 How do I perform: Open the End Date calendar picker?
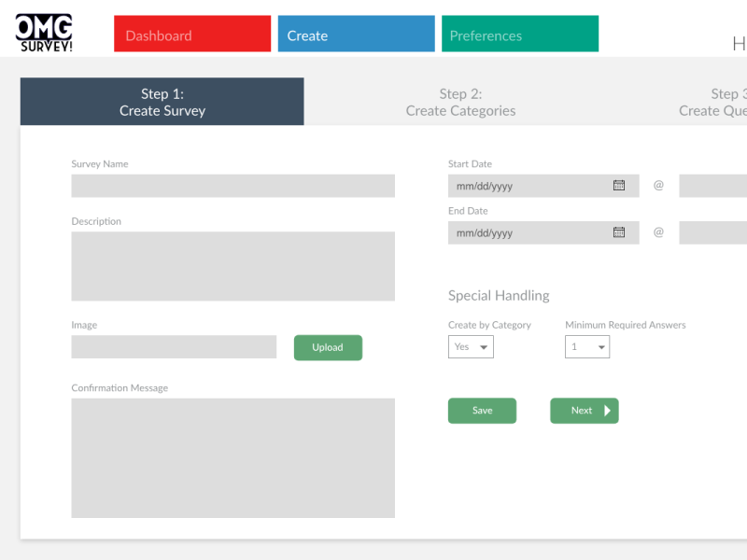tap(619, 232)
